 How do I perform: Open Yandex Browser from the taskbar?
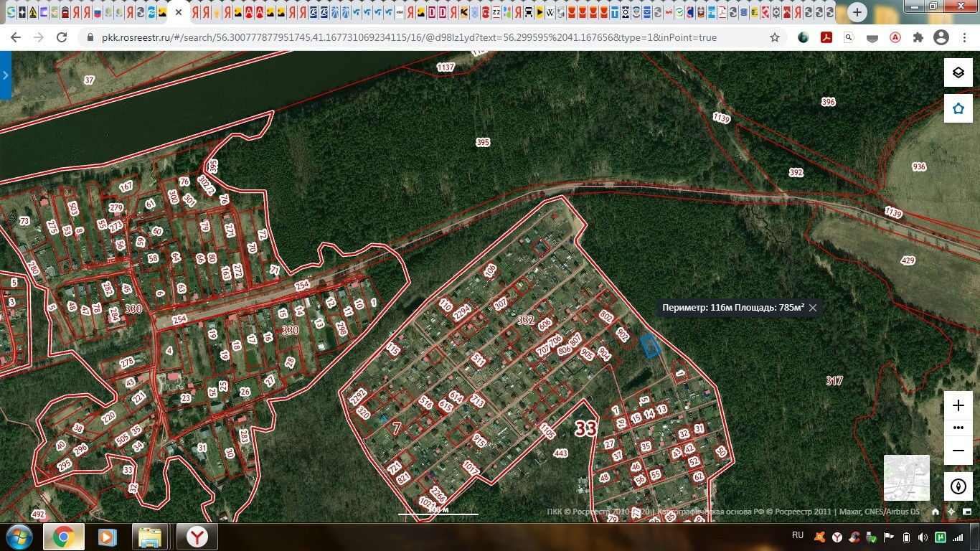coord(197,536)
